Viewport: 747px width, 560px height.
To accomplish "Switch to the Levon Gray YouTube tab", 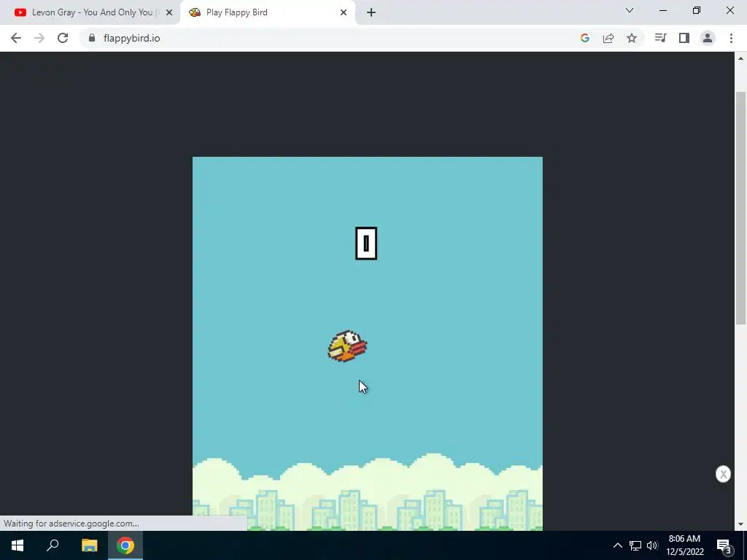I will (x=90, y=12).
